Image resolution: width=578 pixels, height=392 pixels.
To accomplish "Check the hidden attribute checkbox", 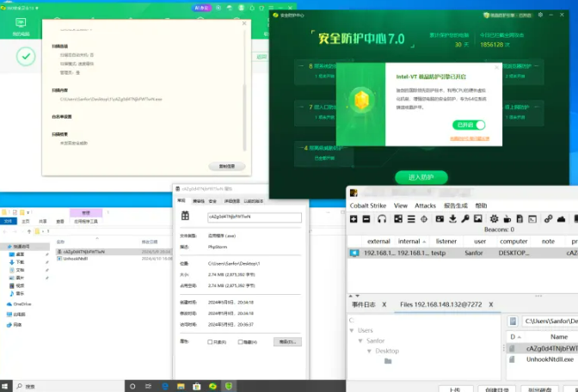I will click(240, 342).
